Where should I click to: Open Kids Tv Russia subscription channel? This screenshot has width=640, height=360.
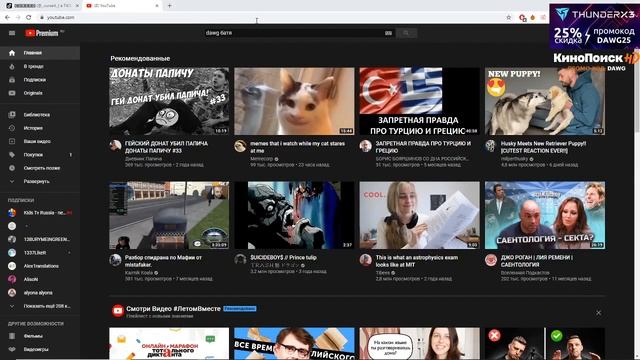click(40, 213)
